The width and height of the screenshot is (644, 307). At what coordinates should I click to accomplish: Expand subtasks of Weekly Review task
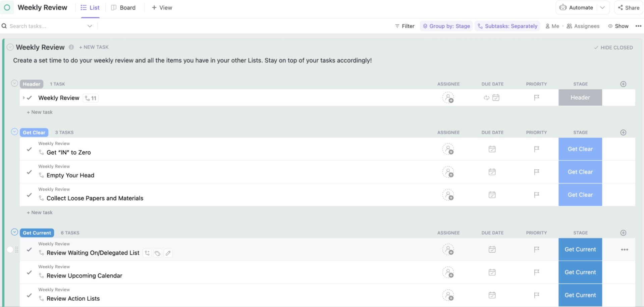coord(23,98)
